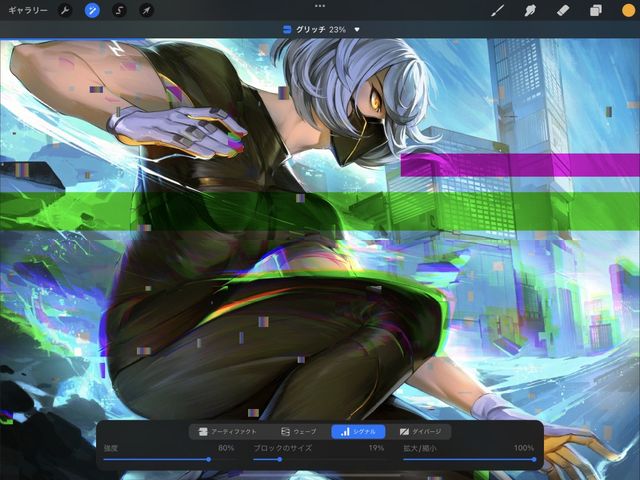Viewport: 640px width, 480px height.
Task: Activate the Transform arrow tool
Action: click(x=146, y=10)
